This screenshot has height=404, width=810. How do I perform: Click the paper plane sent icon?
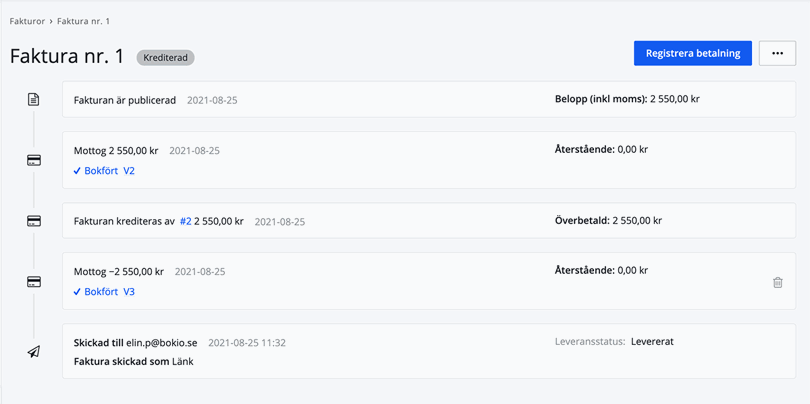[34, 351]
